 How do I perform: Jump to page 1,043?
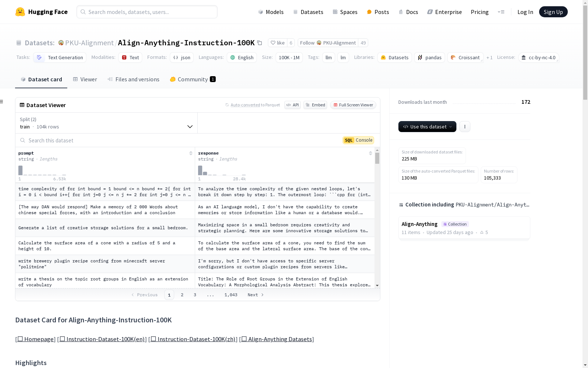(231, 295)
